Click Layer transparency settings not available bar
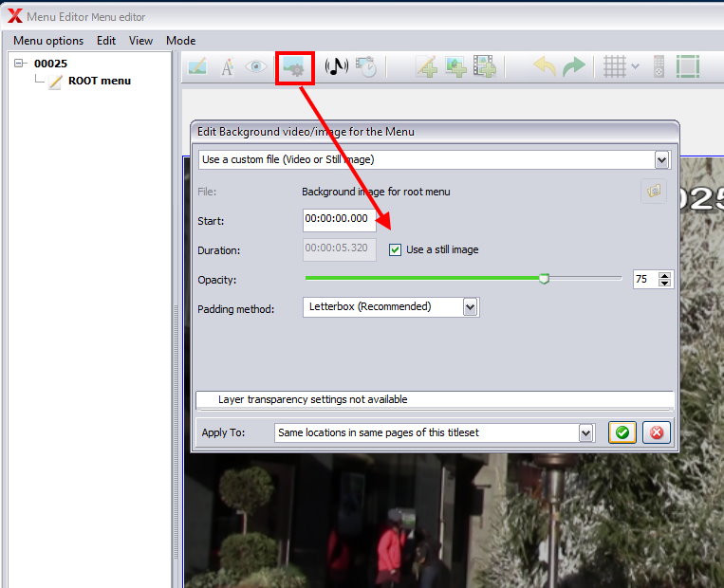 pos(435,399)
